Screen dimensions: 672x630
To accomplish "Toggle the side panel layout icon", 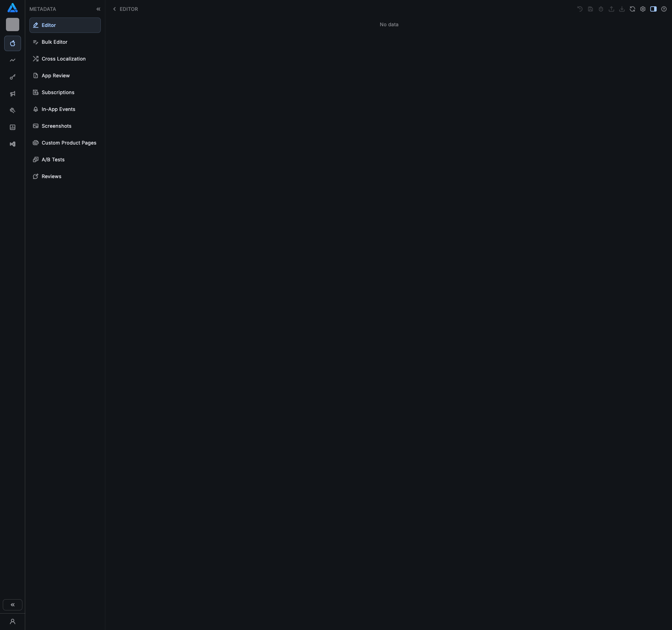I will 653,9.
